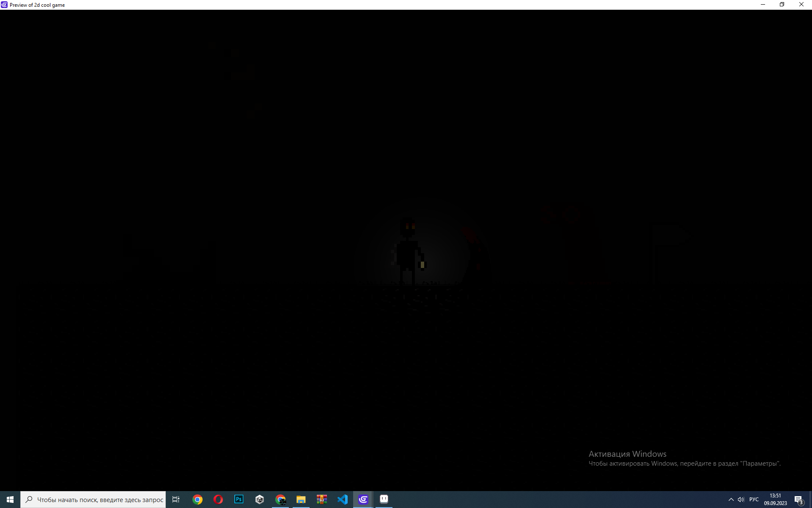This screenshot has width=812, height=508.
Task: Open the itch.io app taskbar icon
Action: tap(384, 500)
